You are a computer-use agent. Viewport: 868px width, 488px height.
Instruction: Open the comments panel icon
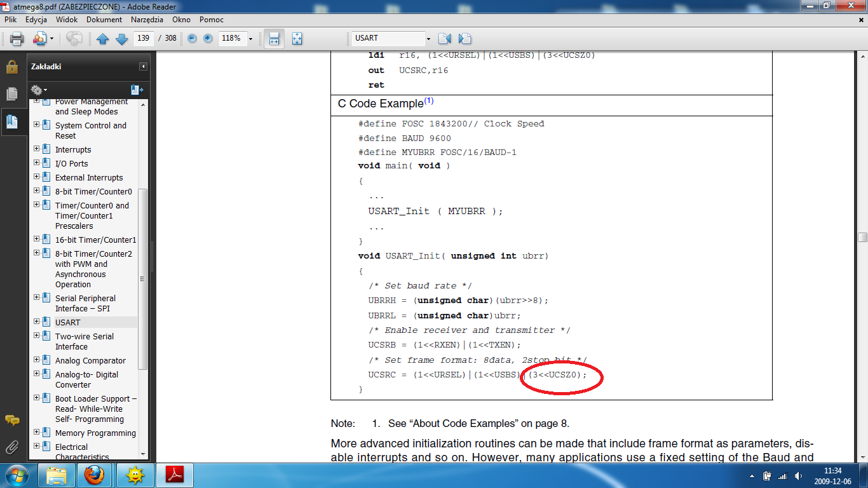12,420
